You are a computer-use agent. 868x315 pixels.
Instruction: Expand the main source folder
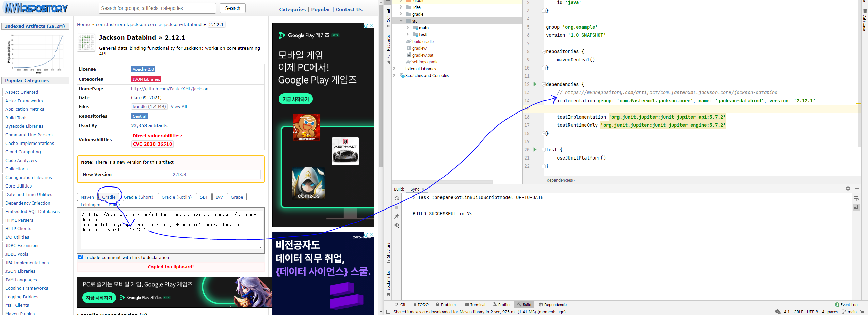pyautogui.click(x=407, y=28)
